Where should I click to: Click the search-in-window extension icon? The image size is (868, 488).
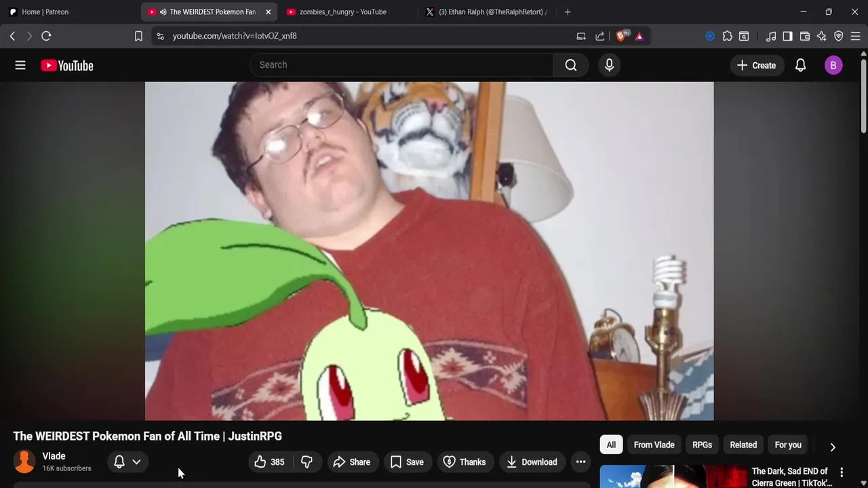click(744, 36)
